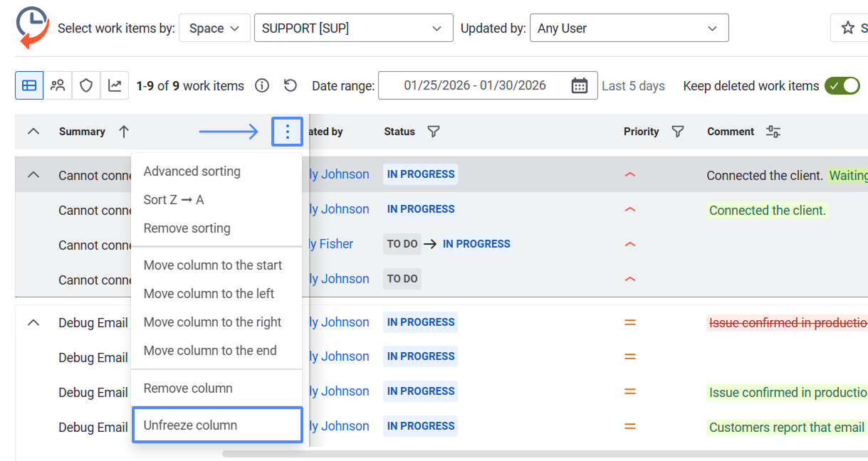
Task: Open the Space dropdown
Action: coord(214,28)
